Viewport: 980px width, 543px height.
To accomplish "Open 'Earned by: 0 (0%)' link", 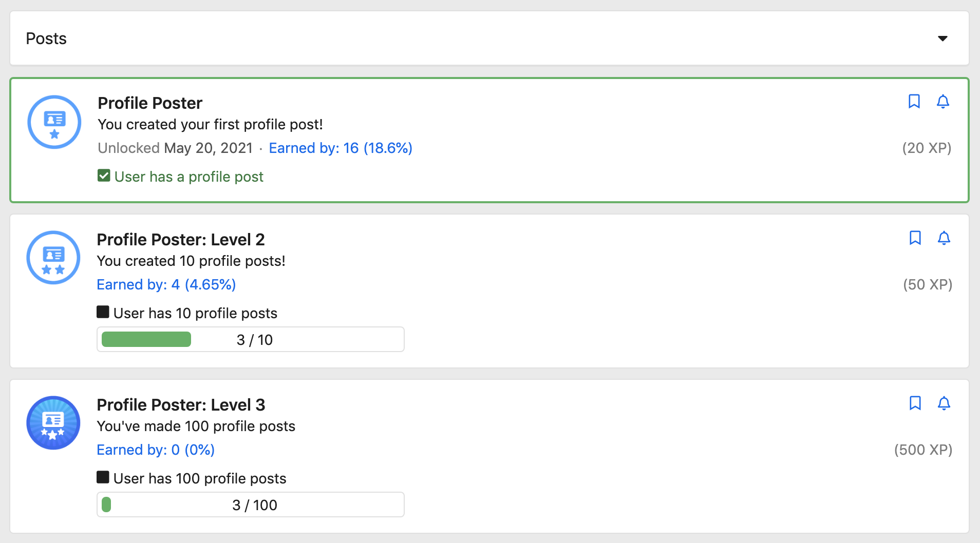I will click(156, 450).
